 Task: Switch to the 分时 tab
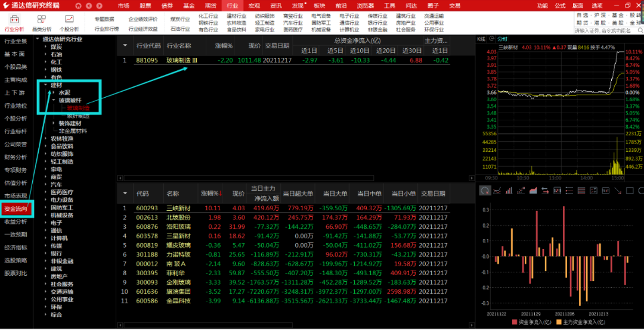[502, 39]
